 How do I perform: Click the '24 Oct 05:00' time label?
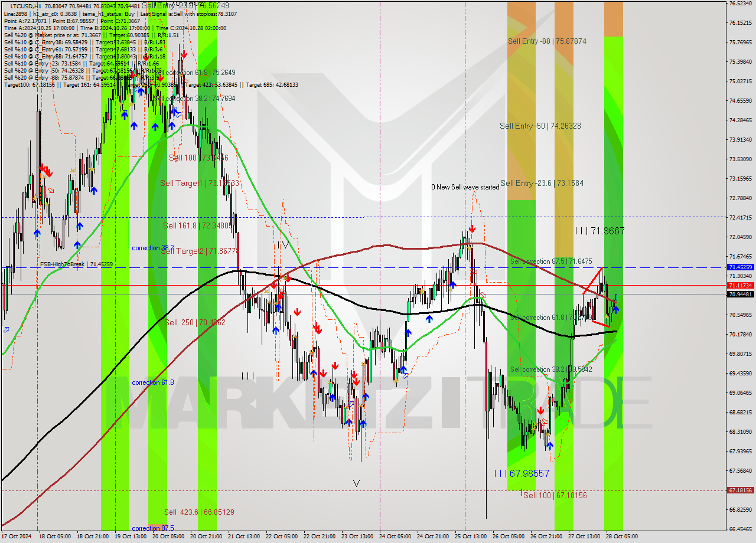coord(396,537)
